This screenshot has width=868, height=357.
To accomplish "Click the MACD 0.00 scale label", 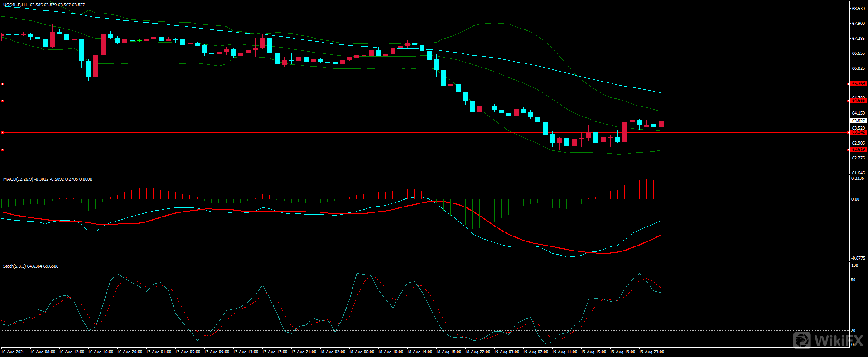I will tap(855, 199).
